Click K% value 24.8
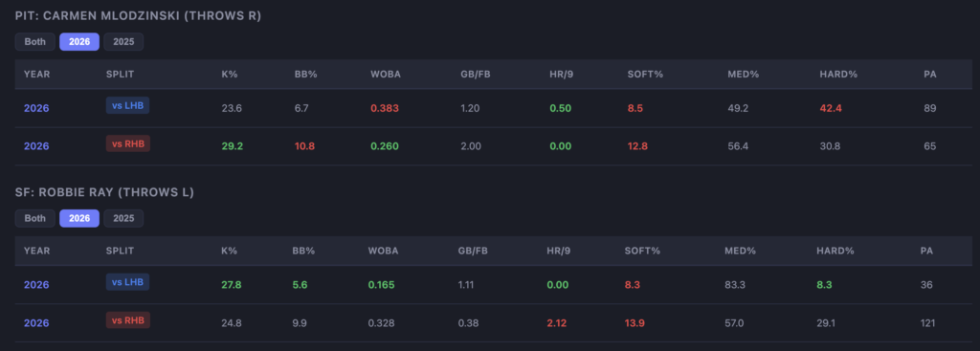This screenshot has height=351, width=980. [232, 323]
